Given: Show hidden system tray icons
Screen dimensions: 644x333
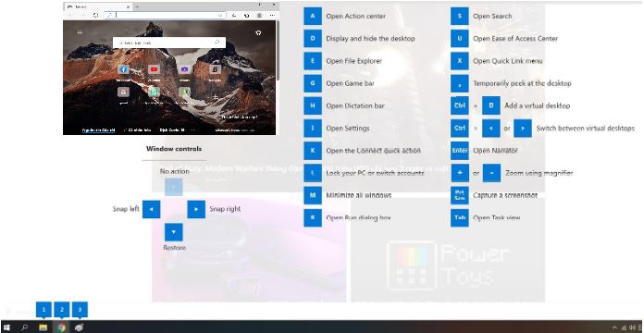Looking at the screenshot, I should [614, 327].
